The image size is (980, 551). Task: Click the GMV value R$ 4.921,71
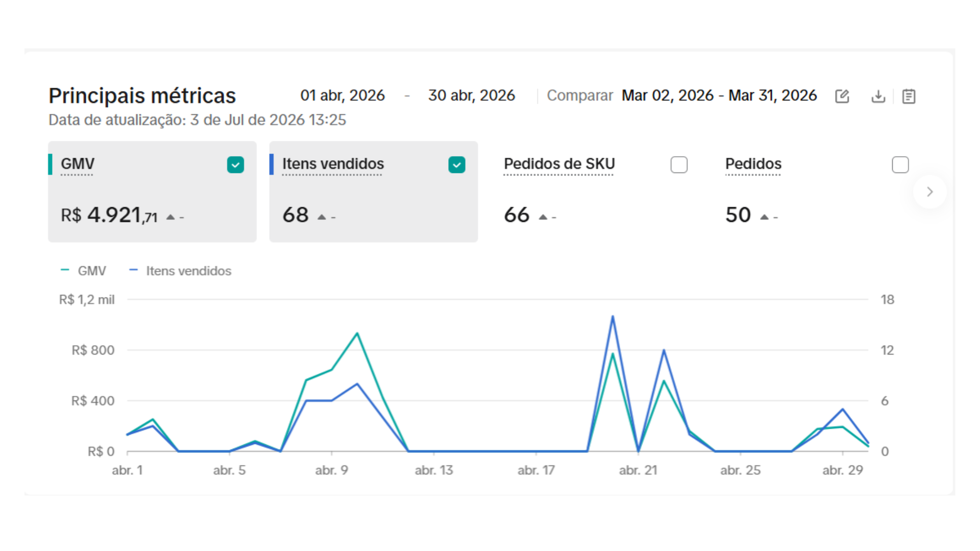pos(109,215)
